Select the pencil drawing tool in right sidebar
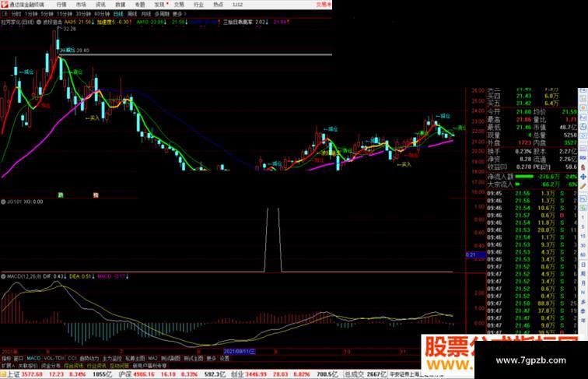Viewport: 588px width, 379px height. tap(583, 186)
